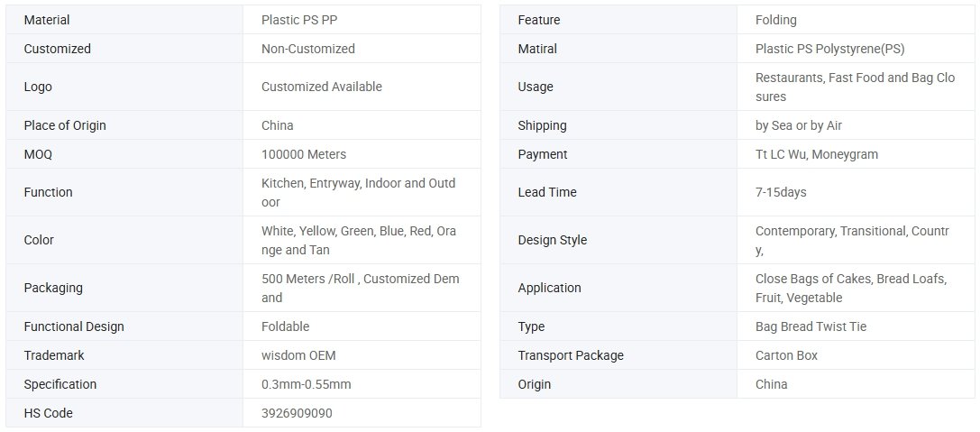Screen dimensions: 980x432
Task: Click the Plastic PS PP value
Action: pos(300,20)
